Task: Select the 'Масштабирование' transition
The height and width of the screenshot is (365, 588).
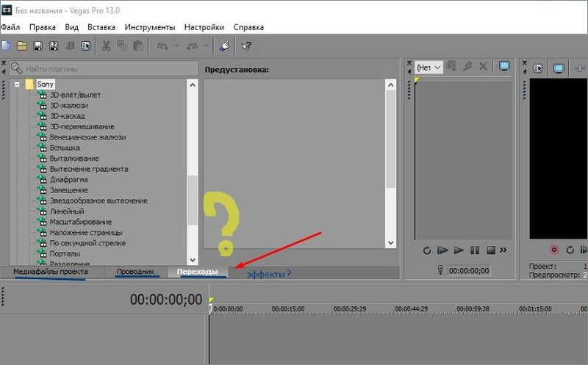Action: coord(81,222)
